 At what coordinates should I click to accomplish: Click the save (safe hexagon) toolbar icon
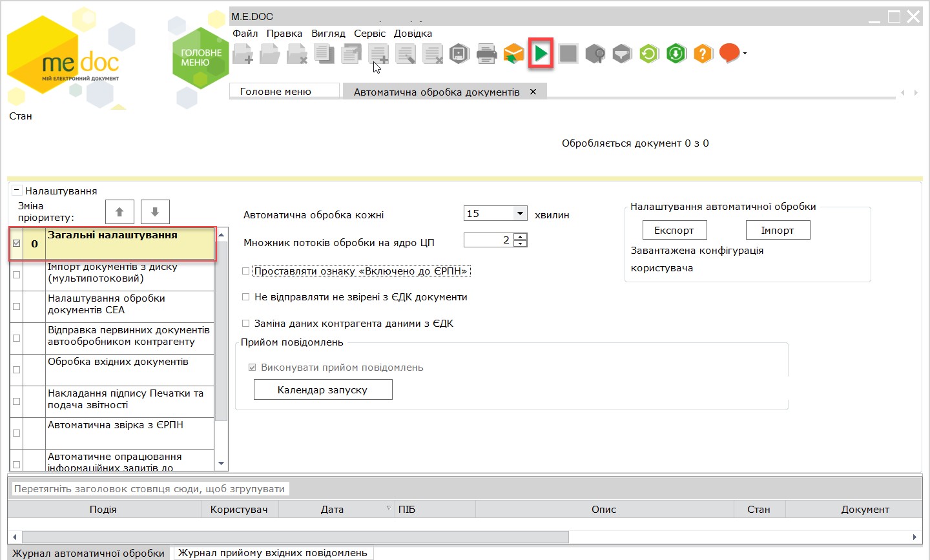click(459, 54)
